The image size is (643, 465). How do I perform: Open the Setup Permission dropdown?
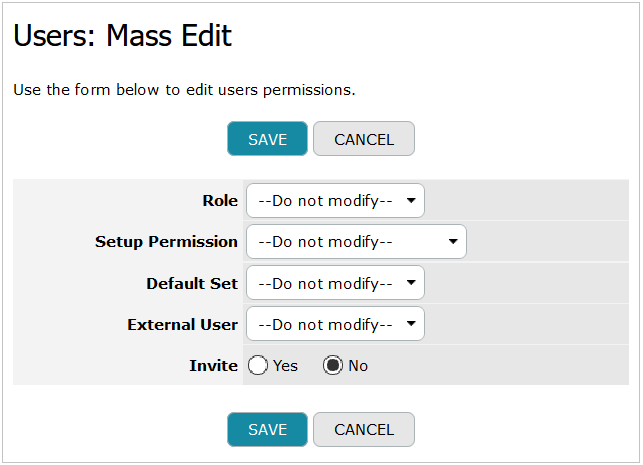pyautogui.click(x=356, y=242)
